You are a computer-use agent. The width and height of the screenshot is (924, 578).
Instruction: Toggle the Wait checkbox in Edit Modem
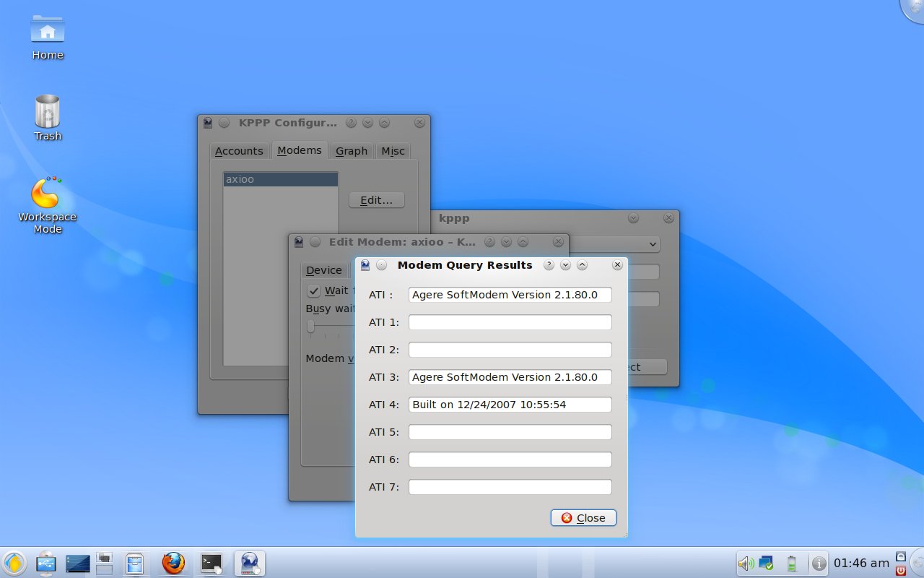point(313,290)
